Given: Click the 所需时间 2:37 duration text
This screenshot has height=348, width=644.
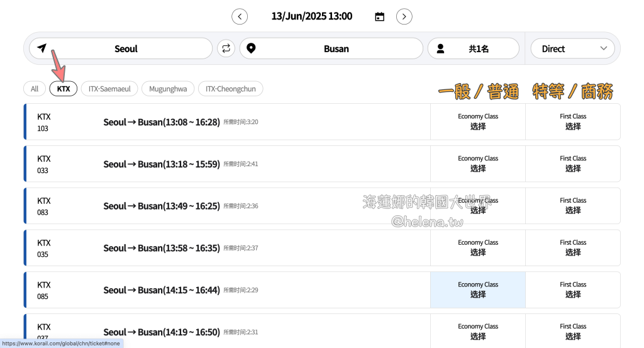Looking at the screenshot, I should pyautogui.click(x=241, y=248).
